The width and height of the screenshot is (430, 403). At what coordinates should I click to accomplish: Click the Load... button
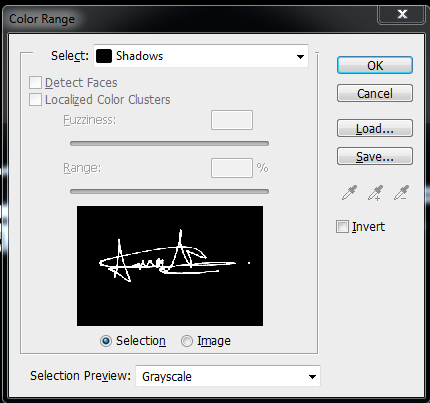[x=375, y=128]
